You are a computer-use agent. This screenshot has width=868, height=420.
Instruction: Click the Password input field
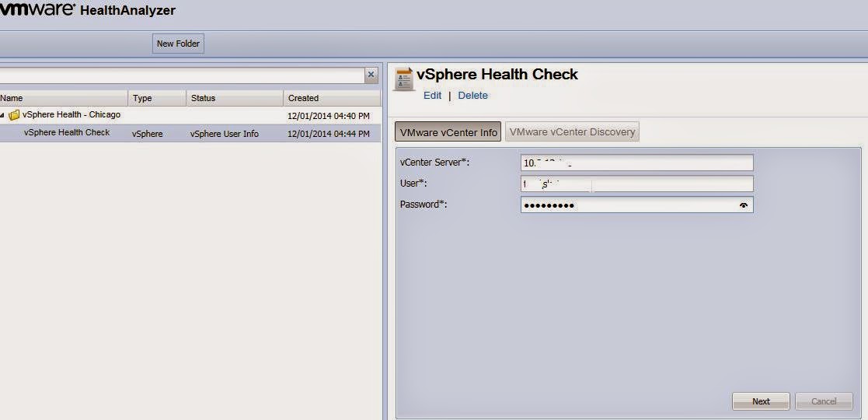tap(636, 205)
